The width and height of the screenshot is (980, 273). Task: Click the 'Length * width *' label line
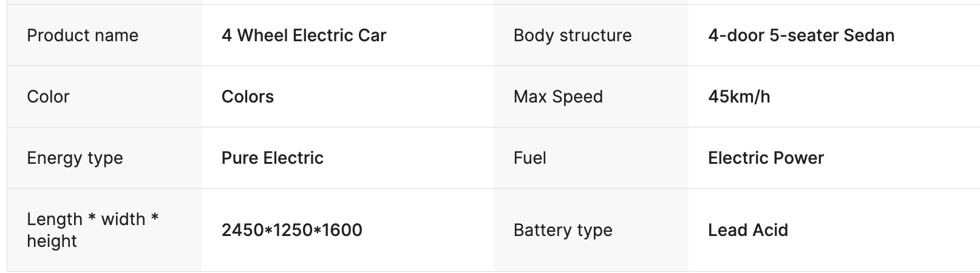click(x=92, y=219)
